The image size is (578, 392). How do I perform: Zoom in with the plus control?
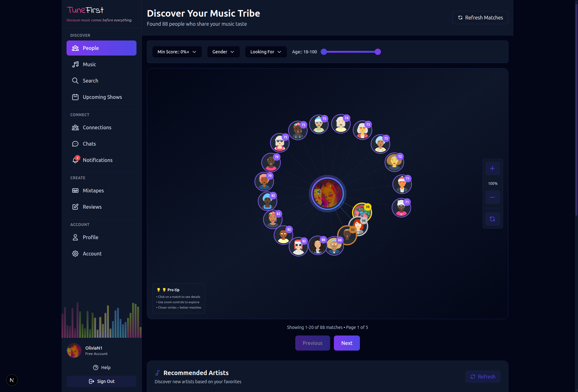pos(493,168)
